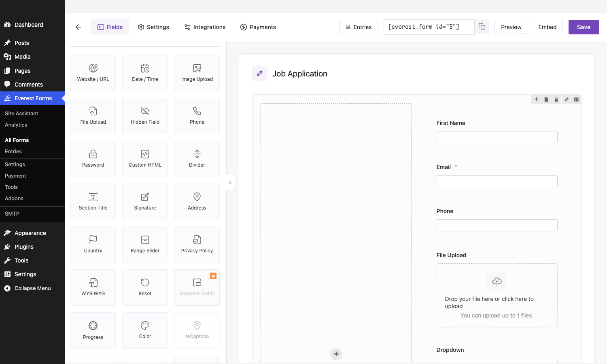The height and width of the screenshot is (364, 607).
Task: Select the Repeater Fields premium item
Action: click(197, 288)
